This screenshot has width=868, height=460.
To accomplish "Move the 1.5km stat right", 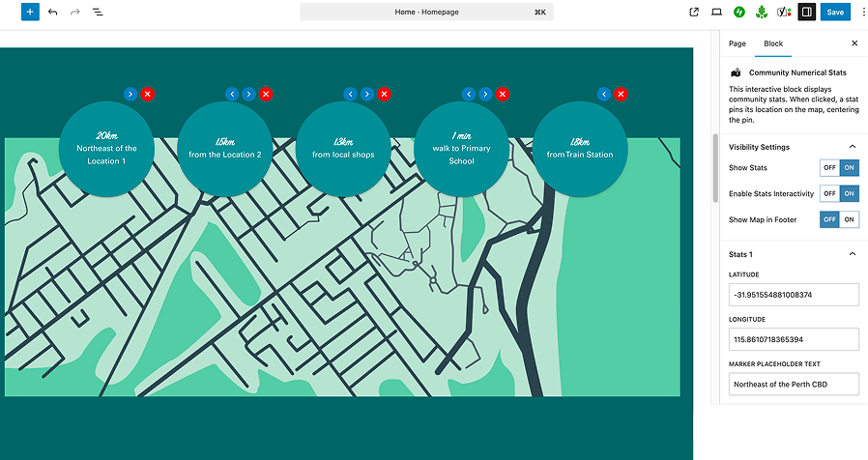I will click(x=249, y=94).
